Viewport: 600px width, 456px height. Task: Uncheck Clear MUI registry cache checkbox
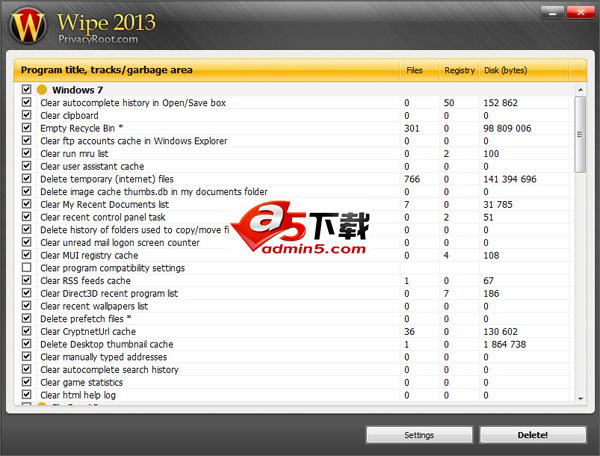tap(26, 255)
